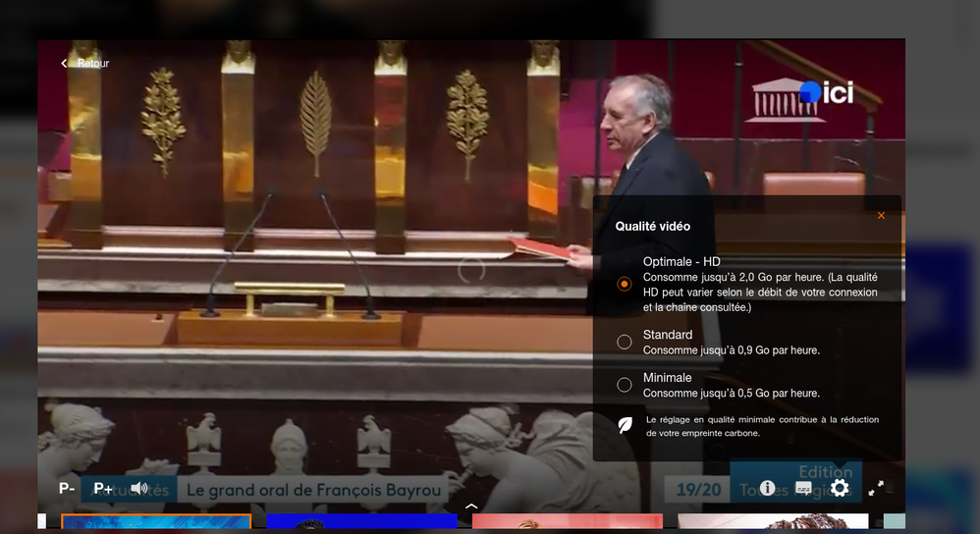Open the subtitles menu icon
Screen dimensions: 980x534
pyautogui.click(x=804, y=488)
